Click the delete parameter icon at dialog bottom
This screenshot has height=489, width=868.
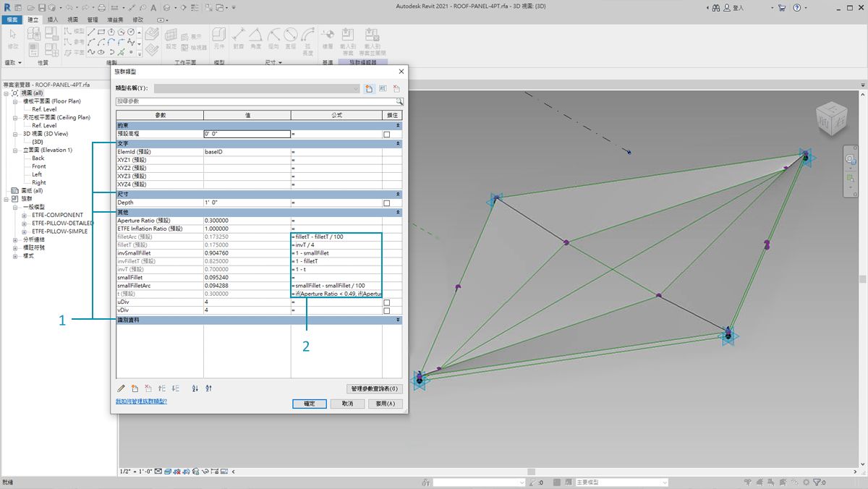(148, 388)
